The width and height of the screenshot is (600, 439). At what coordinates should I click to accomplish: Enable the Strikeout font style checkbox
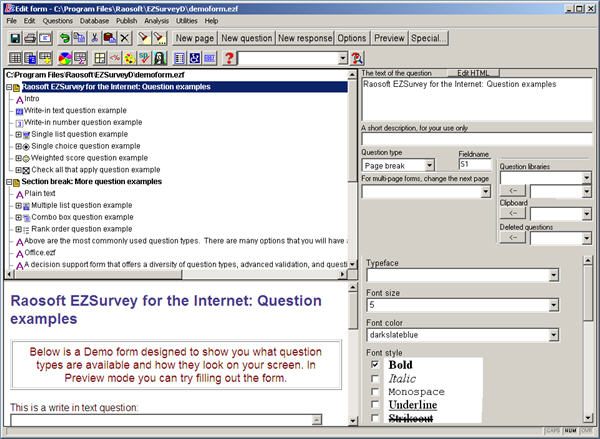(375, 418)
